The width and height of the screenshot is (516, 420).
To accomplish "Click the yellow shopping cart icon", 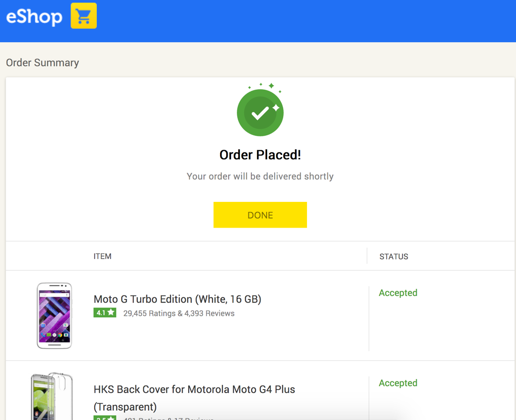I will pos(84,16).
